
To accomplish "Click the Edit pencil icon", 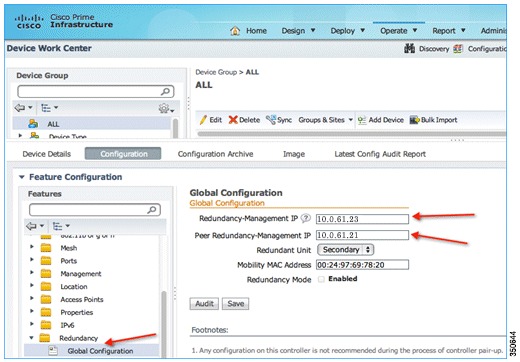I will tap(203, 120).
